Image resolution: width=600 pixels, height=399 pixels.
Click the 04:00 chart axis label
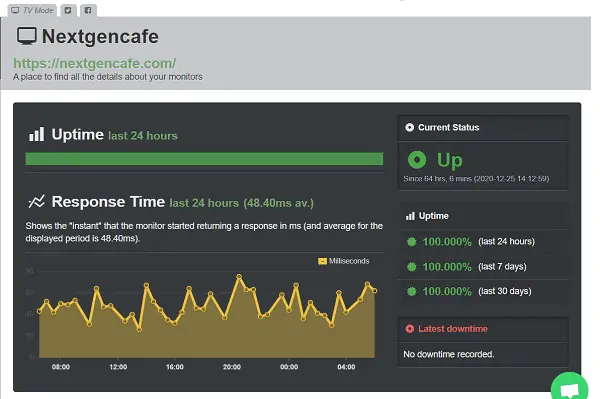pos(346,367)
